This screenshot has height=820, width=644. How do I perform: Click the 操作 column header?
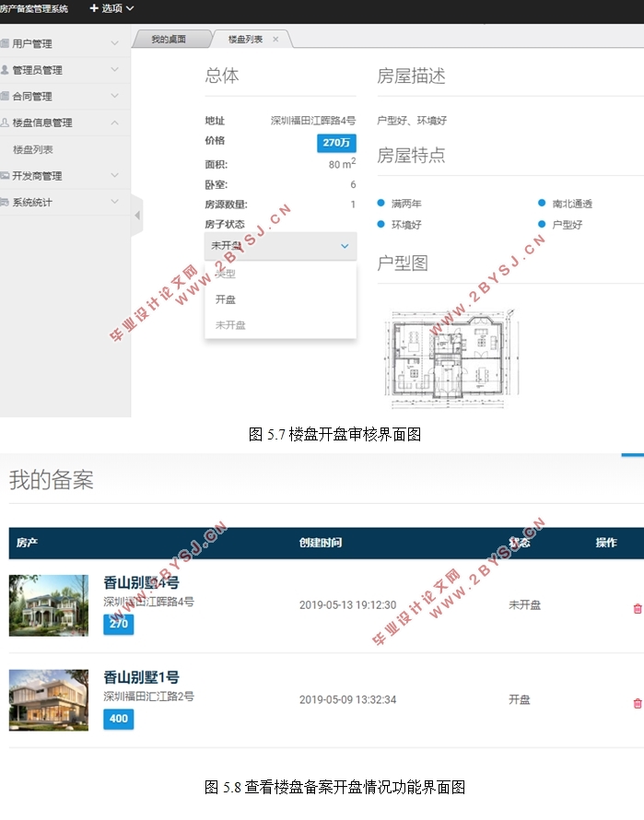[606, 543]
